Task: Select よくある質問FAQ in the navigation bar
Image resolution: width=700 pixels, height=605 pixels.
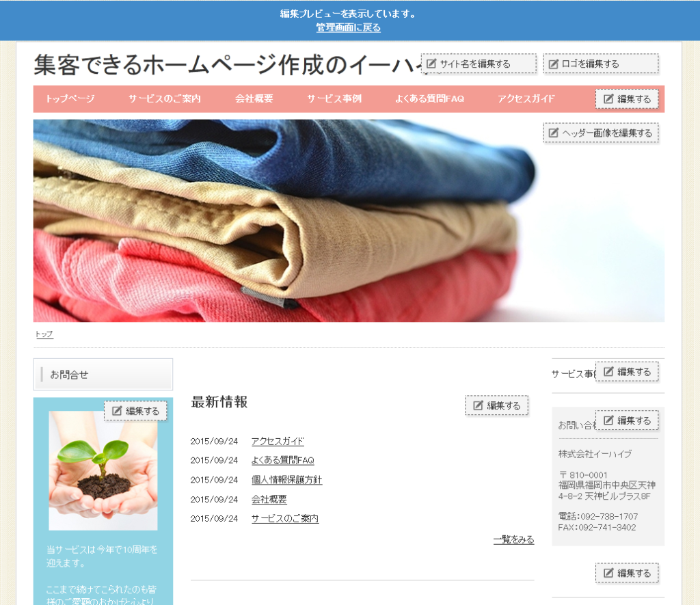Action: click(x=429, y=99)
